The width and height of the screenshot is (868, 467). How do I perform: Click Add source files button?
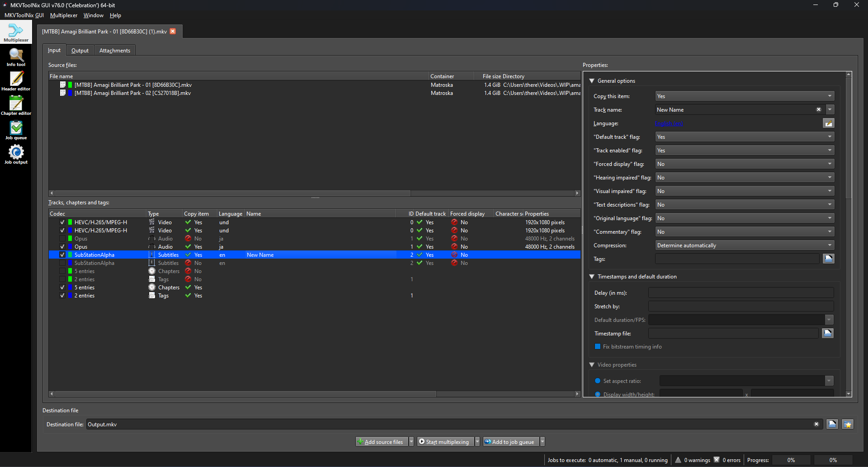(382, 442)
